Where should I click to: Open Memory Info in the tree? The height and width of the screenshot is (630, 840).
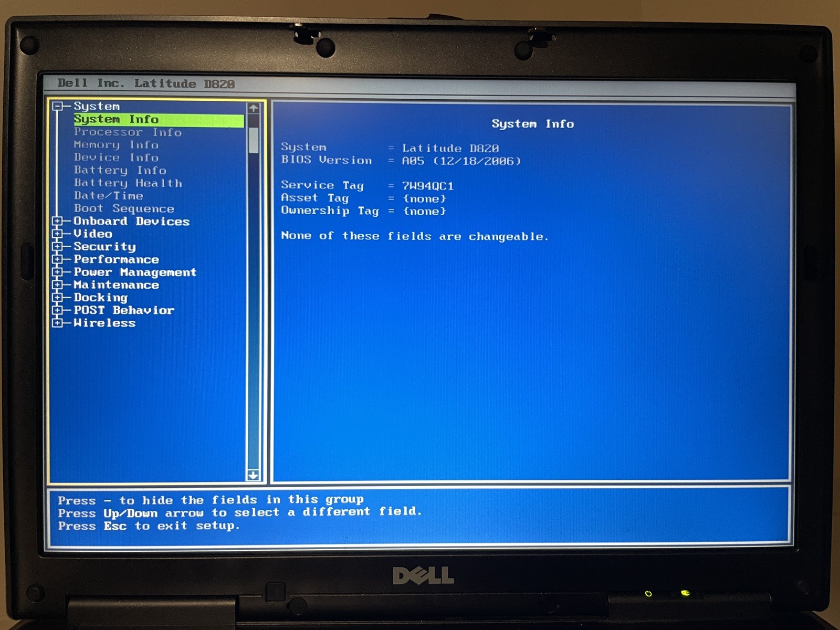[116, 145]
